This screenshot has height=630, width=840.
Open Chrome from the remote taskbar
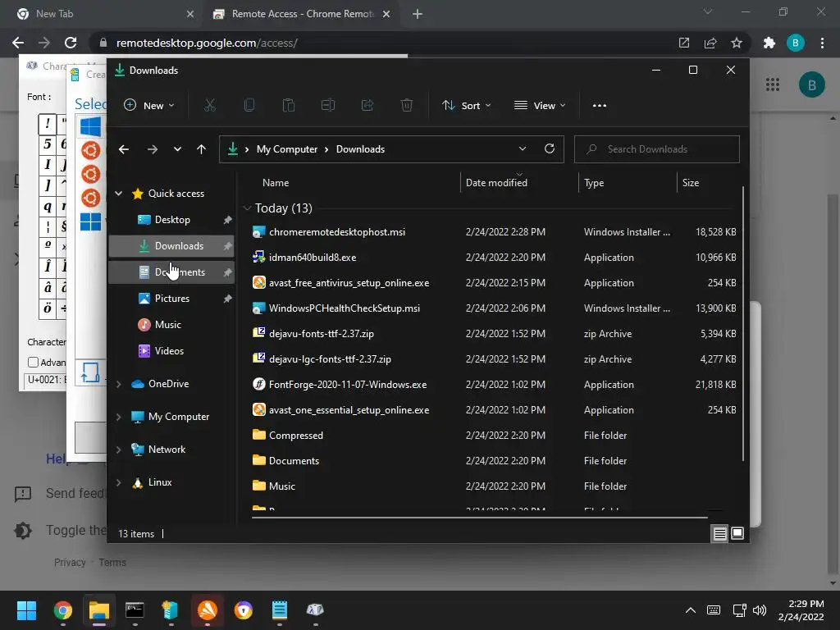click(62, 610)
